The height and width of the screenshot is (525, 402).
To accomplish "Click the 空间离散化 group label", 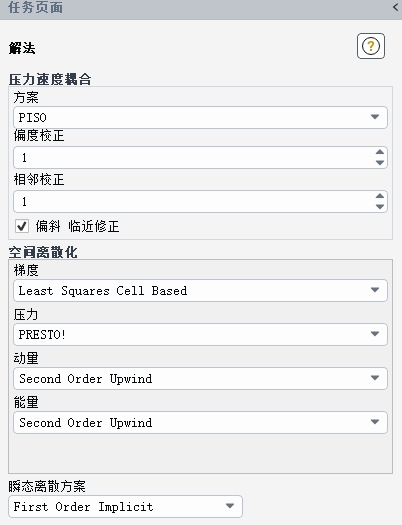I will coord(43,252).
